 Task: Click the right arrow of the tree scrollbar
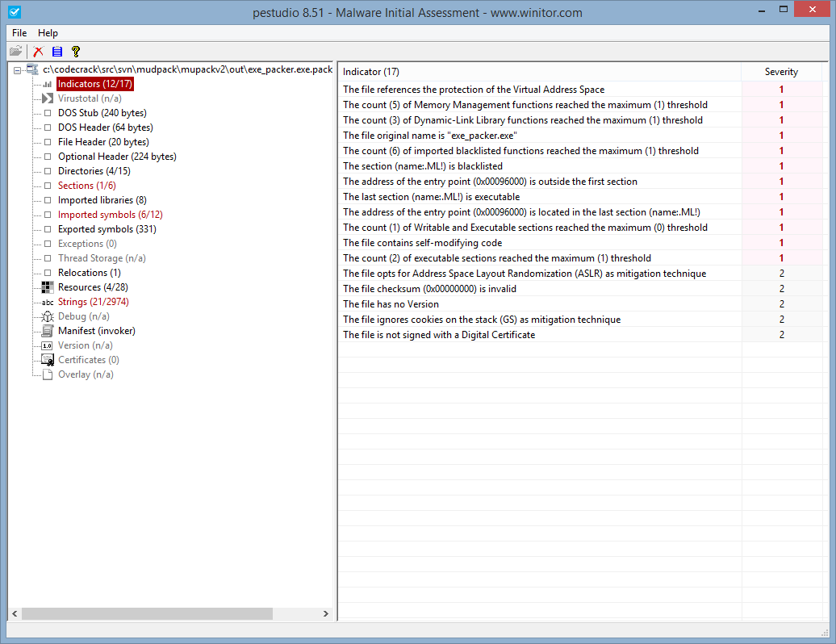[x=326, y=613]
